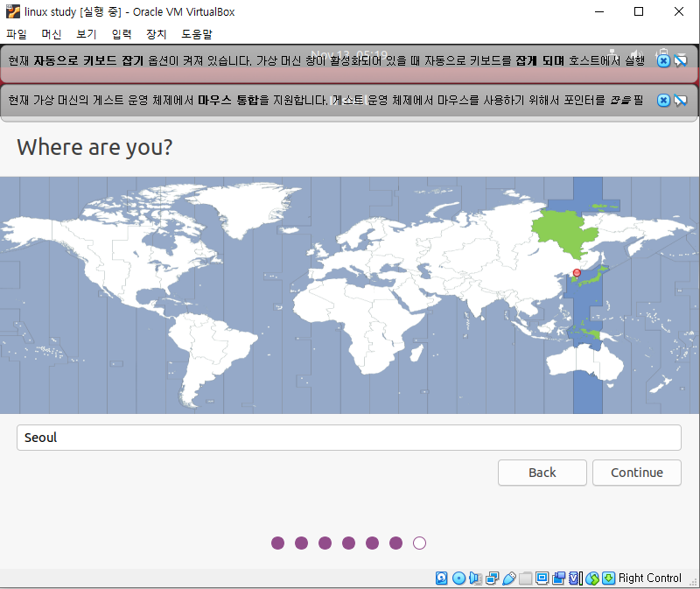Click the keyboard capture arrow icon
700x589 pixels.
click(x=608, y=578)
